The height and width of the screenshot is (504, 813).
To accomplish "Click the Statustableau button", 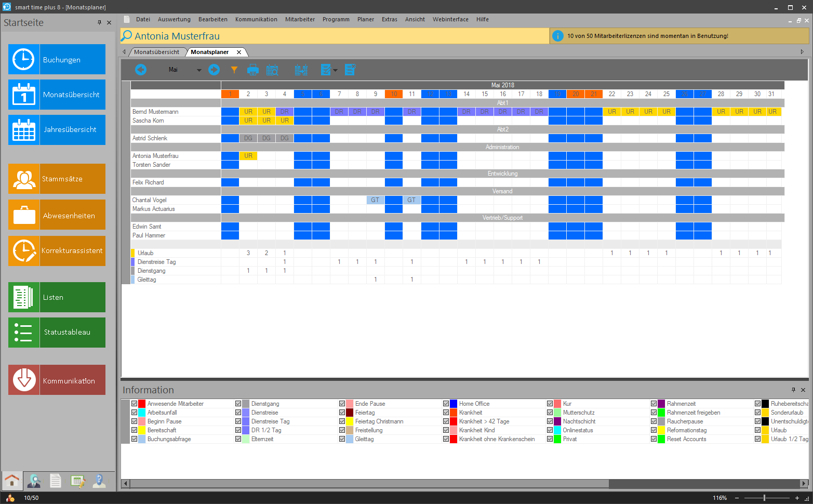I will pos(57,333).
